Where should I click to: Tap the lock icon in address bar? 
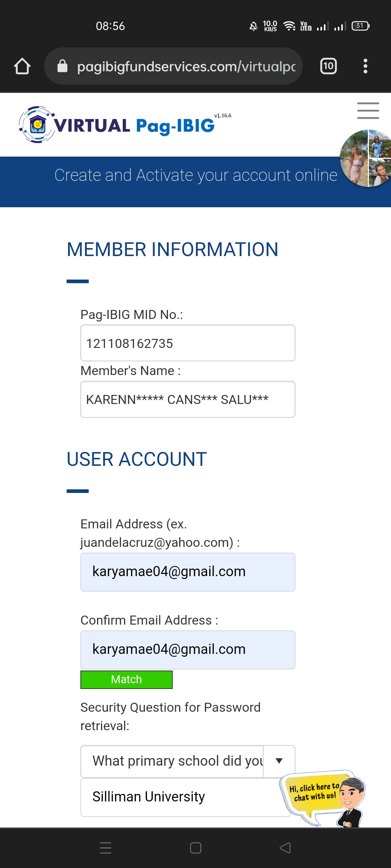tap(62, 67)
